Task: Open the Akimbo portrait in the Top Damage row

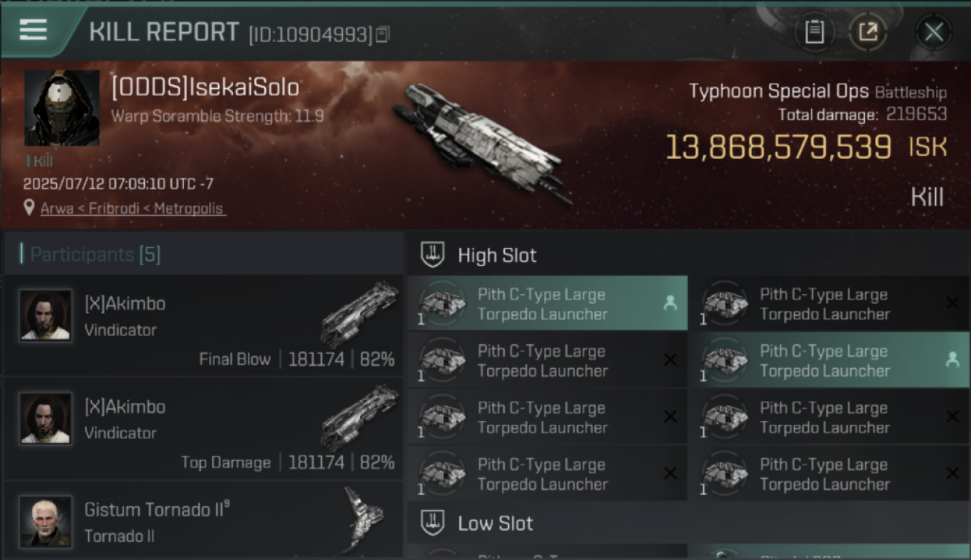Action: tap(46, 418)
